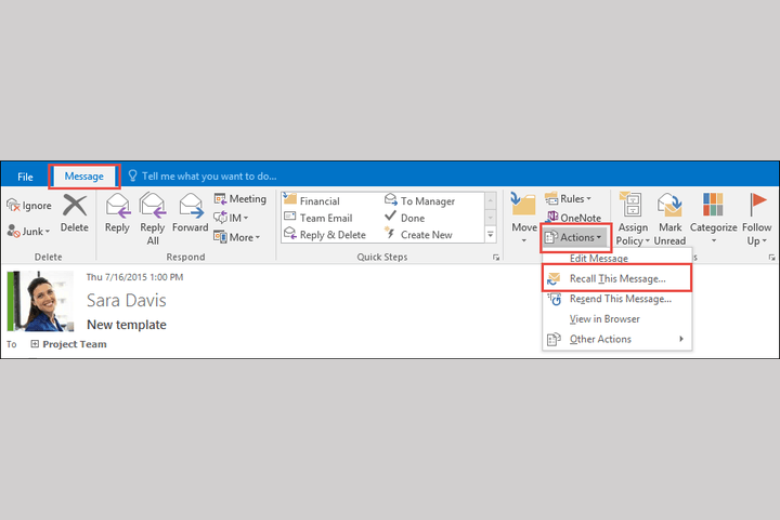Open Tags group dialog launcher

point(772,257)
